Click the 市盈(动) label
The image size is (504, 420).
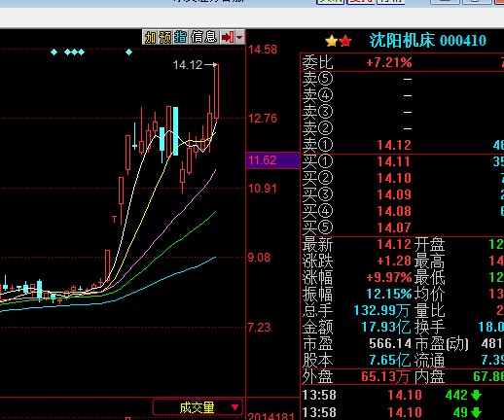[x=442, y=344]
